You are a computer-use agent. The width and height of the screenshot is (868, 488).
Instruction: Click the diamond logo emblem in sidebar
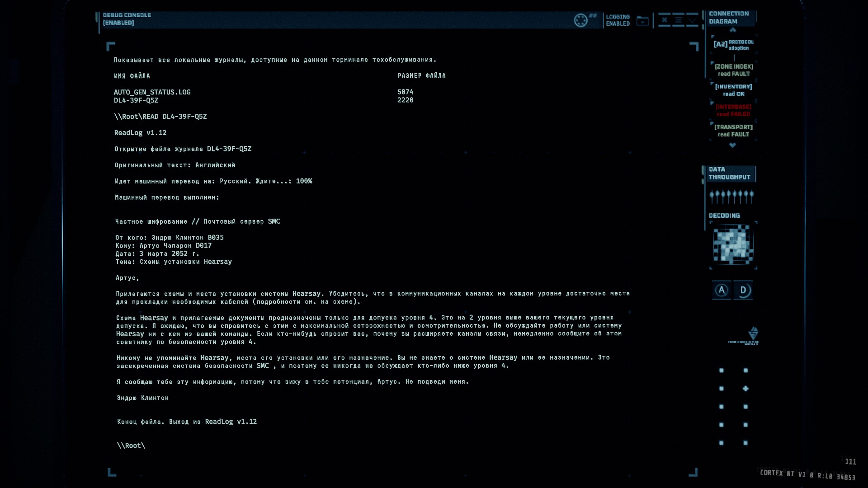[753, 333]
